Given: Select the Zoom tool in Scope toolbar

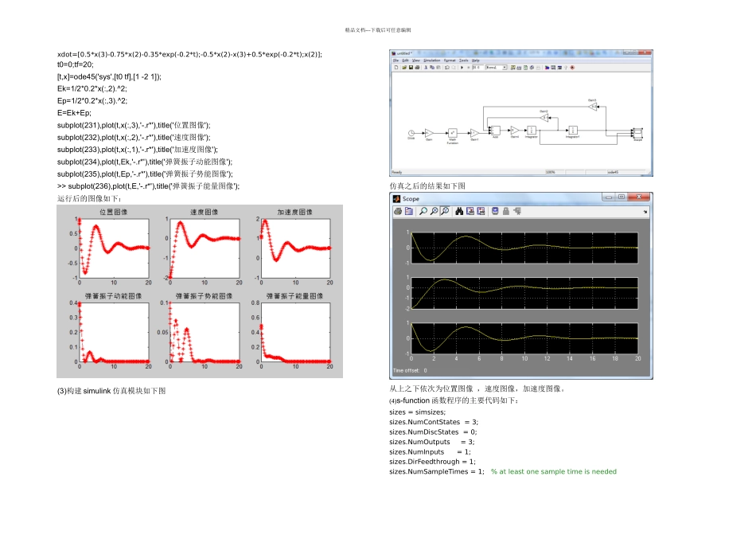Looking at the screenshot, I should pos(423,211).
